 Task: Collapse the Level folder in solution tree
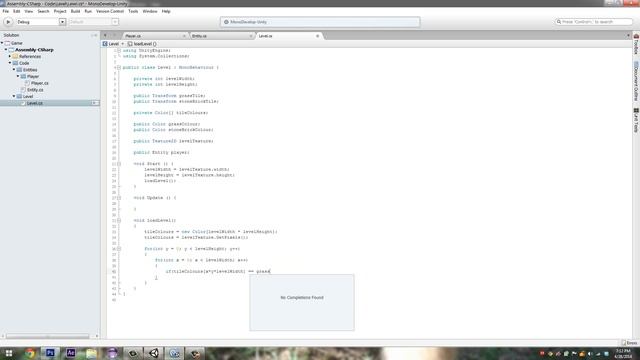(14, 96)
